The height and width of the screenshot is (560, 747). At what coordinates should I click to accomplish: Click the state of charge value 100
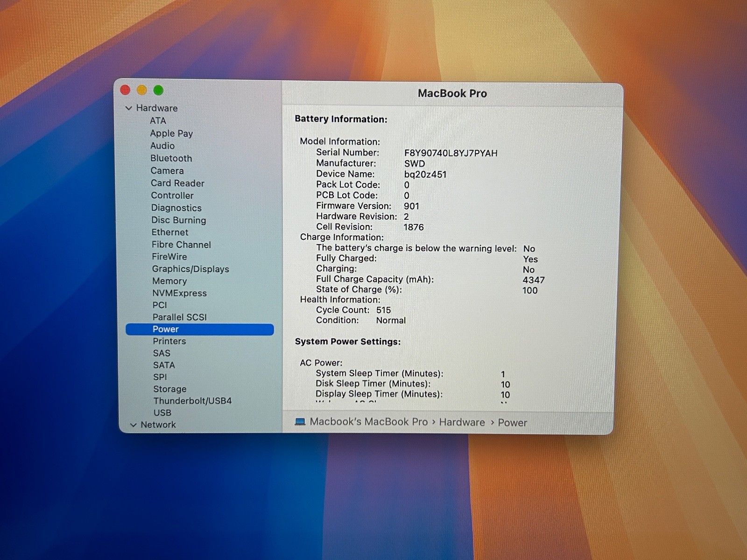pos(530,290)
